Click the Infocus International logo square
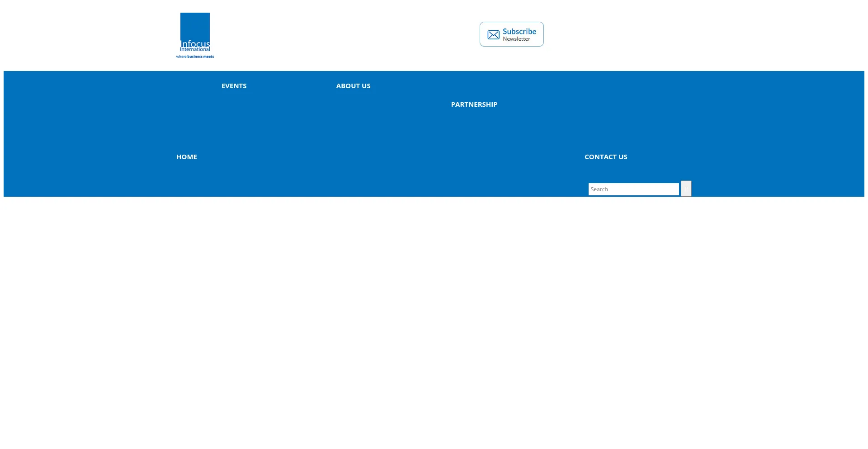This screenshot has width=868, height=449. pyautogui.click(x=195, y=26)
